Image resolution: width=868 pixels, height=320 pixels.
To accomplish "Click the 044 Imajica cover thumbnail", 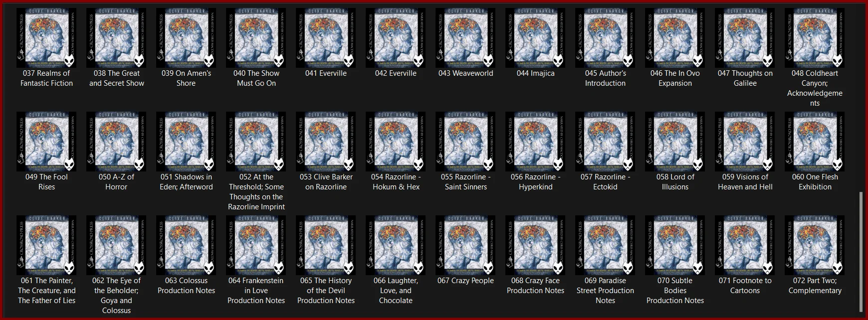I will click(x=535, y=38).
